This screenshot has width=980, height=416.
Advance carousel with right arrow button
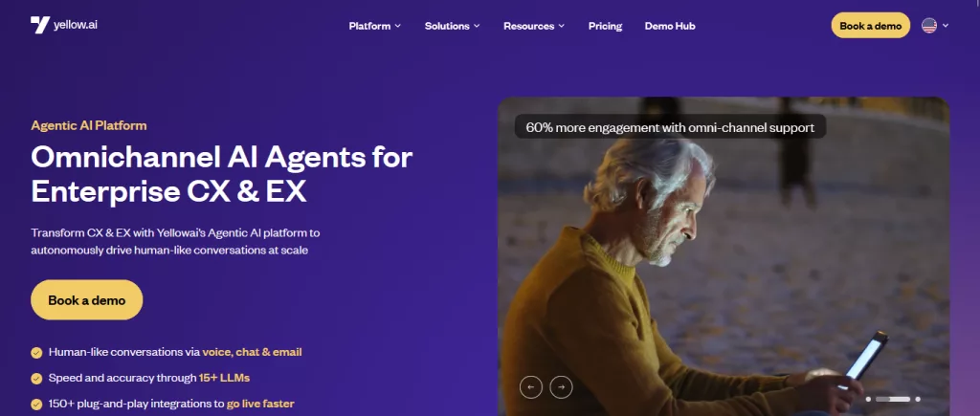coord(561,387)
